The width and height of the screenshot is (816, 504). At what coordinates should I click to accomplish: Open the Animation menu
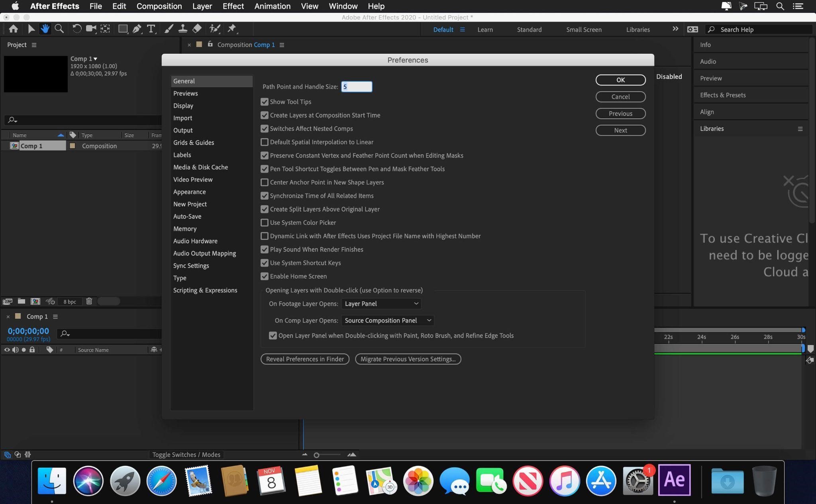pyautogui.click(x=272, y=6)
